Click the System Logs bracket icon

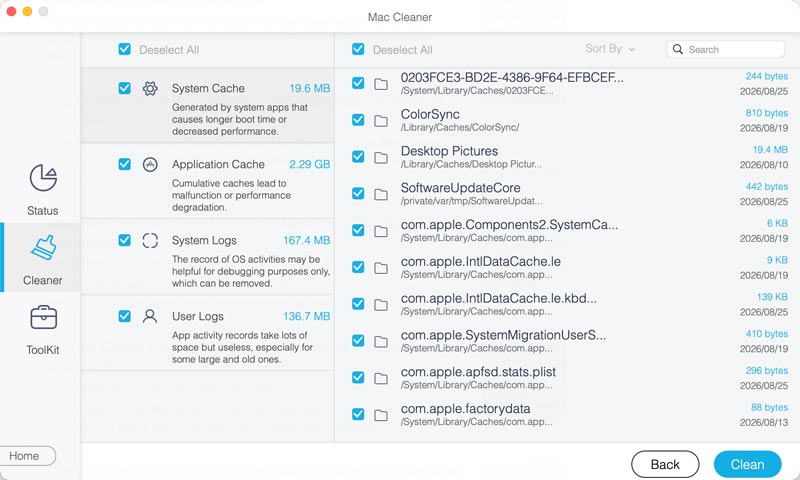point(150,240)
